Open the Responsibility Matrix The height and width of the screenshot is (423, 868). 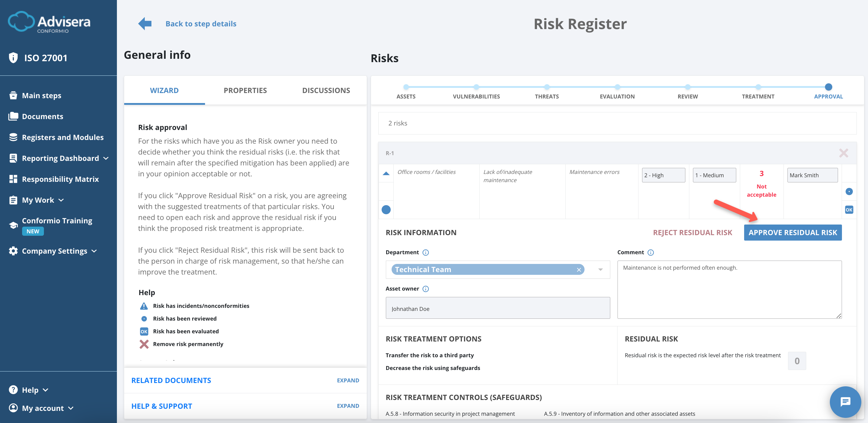click(60, 179)
